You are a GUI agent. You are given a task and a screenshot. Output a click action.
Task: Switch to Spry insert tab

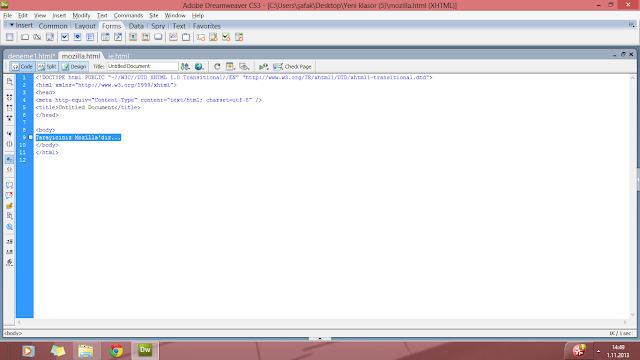158,26
